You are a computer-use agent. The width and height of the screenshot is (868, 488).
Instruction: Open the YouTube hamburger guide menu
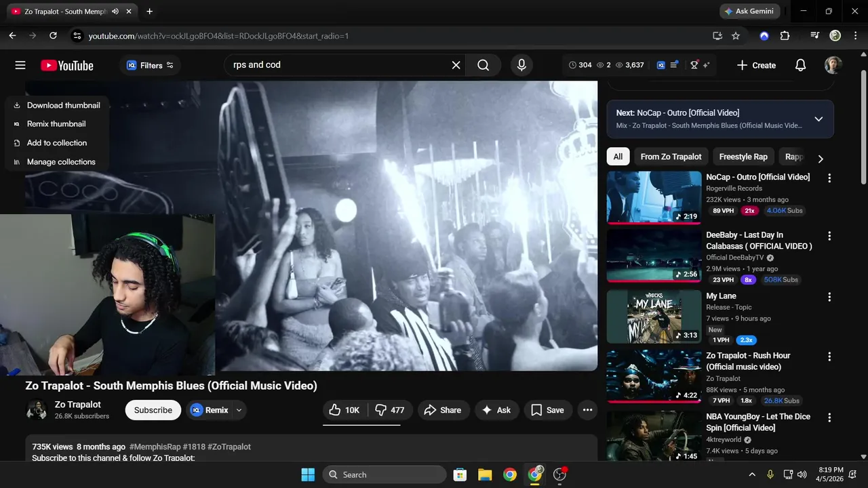[x=20, y=65]
